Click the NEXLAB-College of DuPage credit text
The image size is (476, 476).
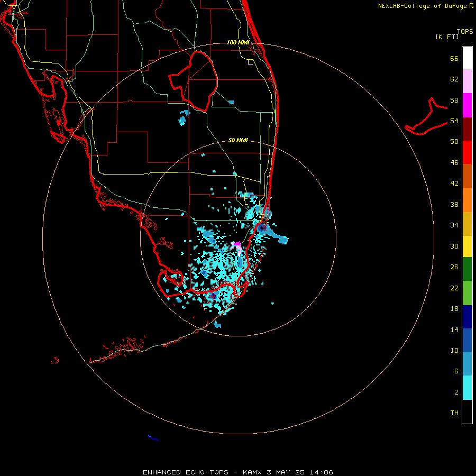click(x=426, y=6)
